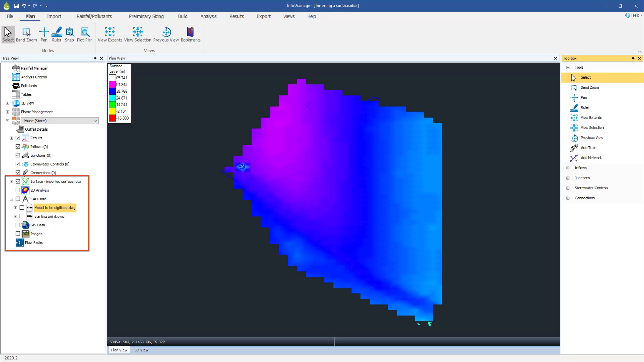The height and width of the screenshot is (362, 644).
Task: Click the Help link top right
Action: pos(634,15)
